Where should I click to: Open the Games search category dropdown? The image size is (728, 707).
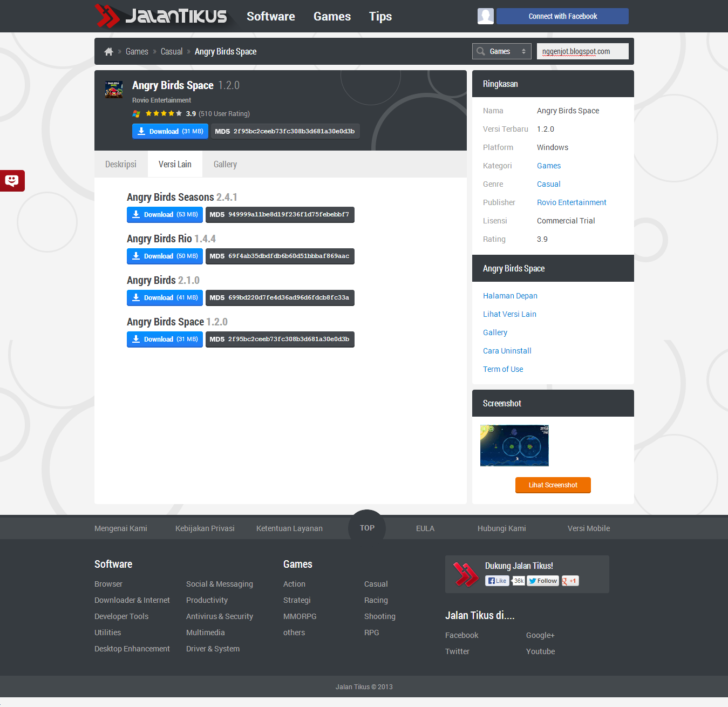(502, 51)
